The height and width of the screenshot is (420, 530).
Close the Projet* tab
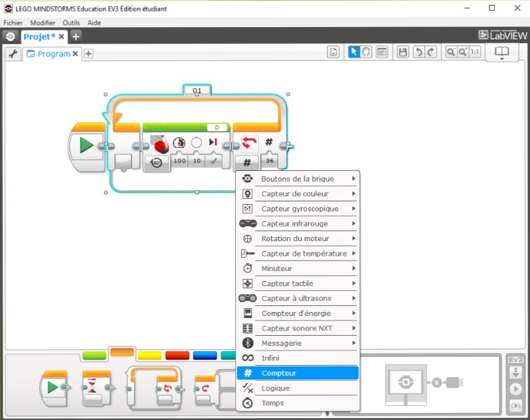[x=61, y=36]
